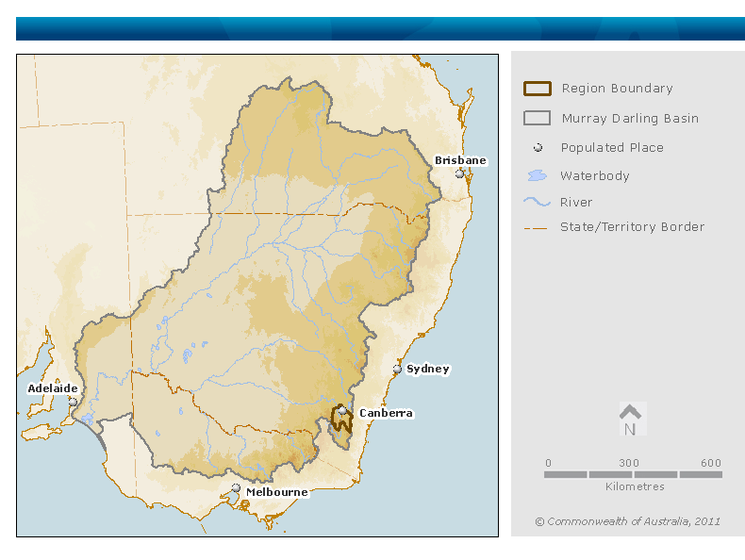The height and width of the screenshot is (560, 745).
Task: Select the 'Melbourne' map label
Action: tap(277, 492)
